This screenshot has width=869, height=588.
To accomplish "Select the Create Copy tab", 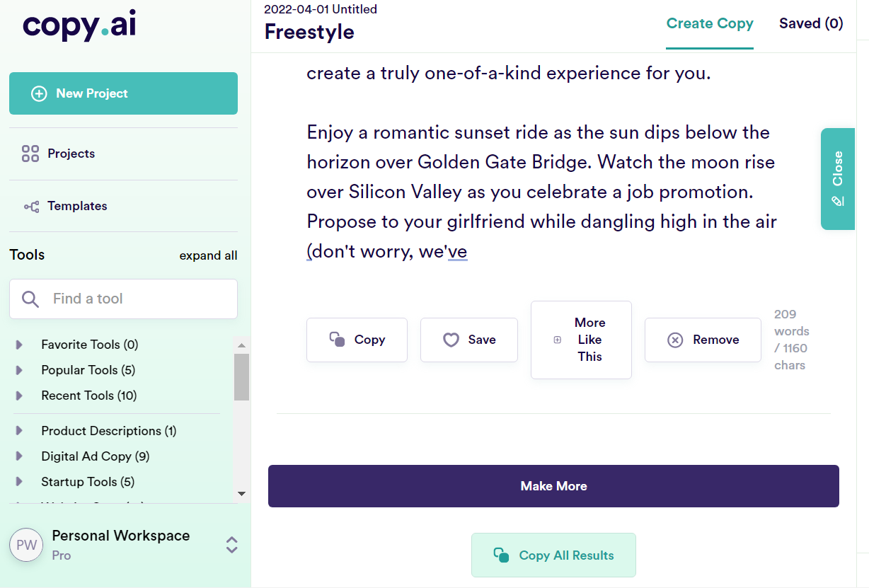I will tap(710, 24).
